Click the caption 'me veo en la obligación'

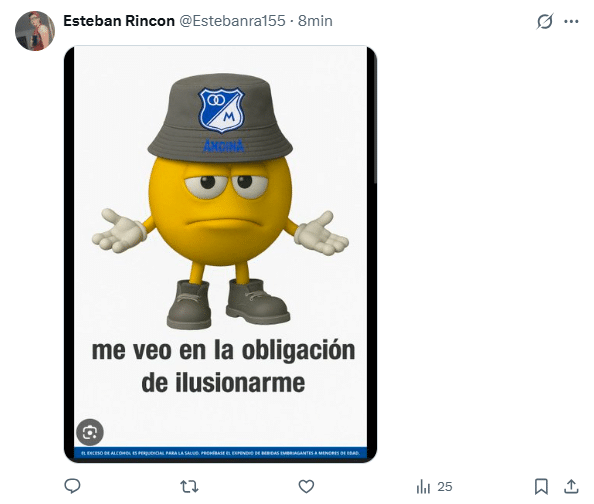[x=224, y=351]
